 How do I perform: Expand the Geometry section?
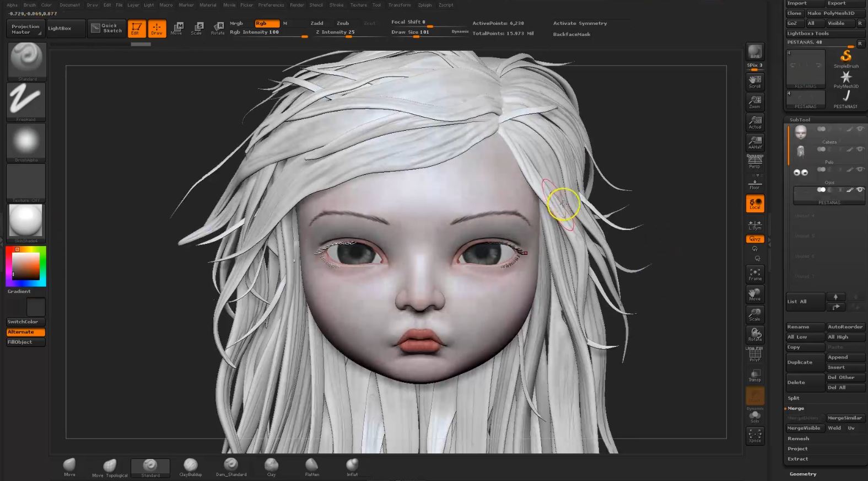[x=803, y=474]
